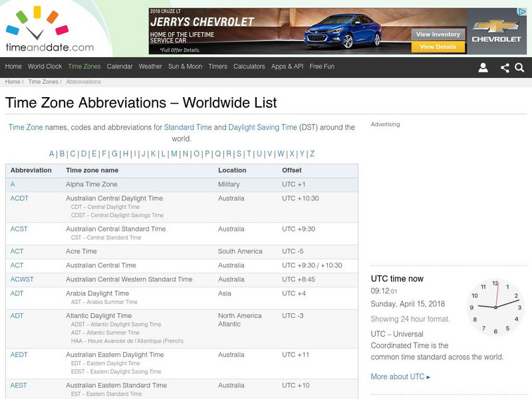Open the World Clock menu
The height and width of the screenshot is (399, 532).
pyautogui.click(x=45, y=66)
